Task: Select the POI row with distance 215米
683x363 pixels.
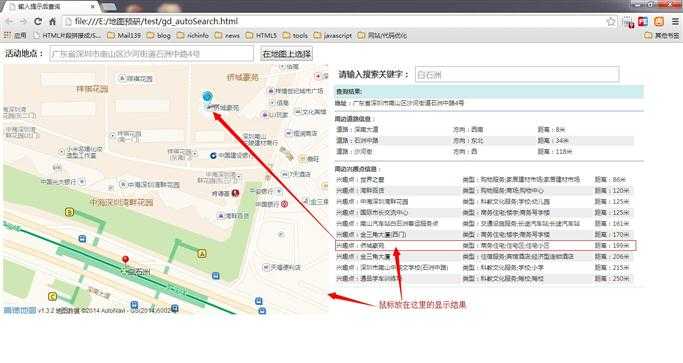Action: point(484,268)
